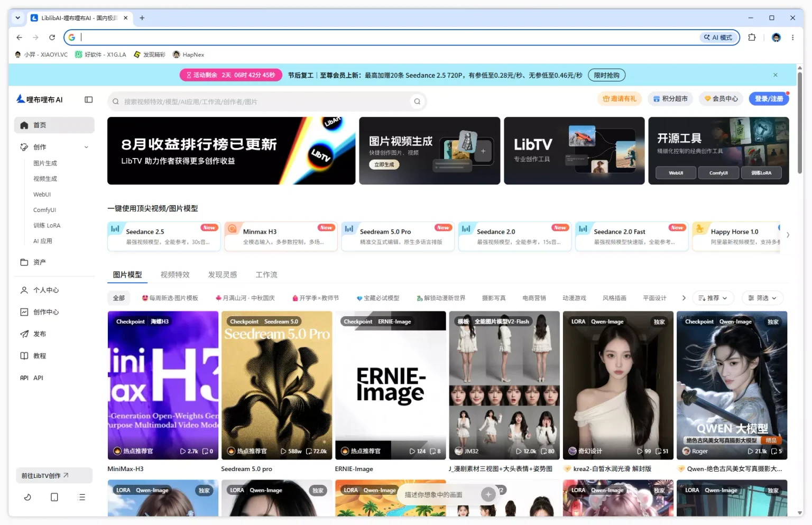Image resolution: width=812 pixels, height=525 pixels.
Task: Open 个人中心 in the sidebar
Action: point(54,290)
